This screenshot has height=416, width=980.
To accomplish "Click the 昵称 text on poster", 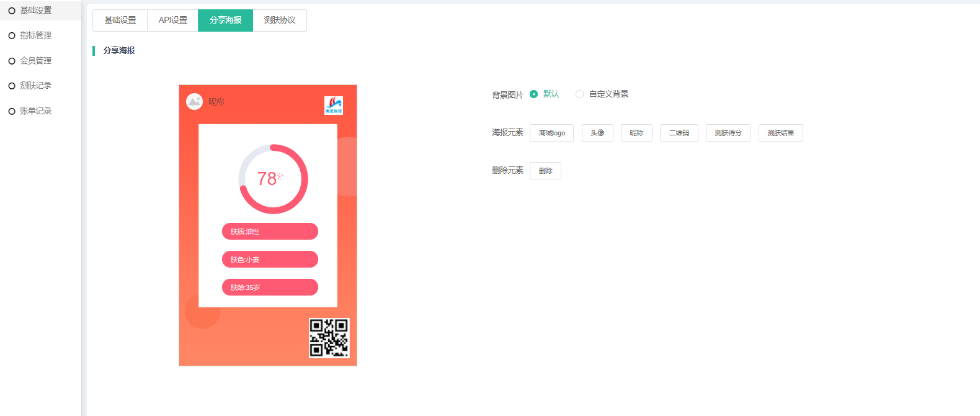I will click(x=216, y=102).
